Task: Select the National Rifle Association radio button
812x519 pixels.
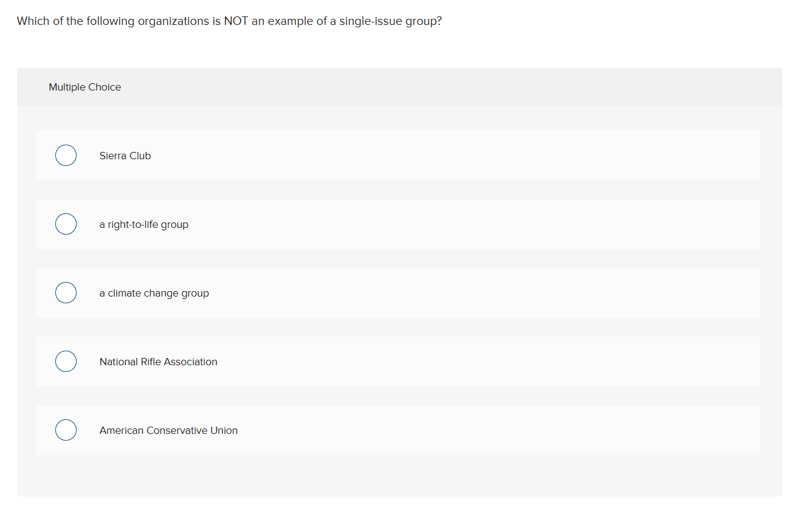Action: (66, 361)
